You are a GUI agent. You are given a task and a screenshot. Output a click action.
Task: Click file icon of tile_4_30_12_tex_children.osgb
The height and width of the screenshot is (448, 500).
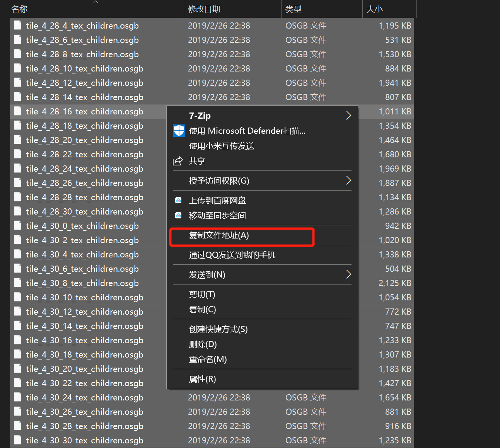point(17,312)
